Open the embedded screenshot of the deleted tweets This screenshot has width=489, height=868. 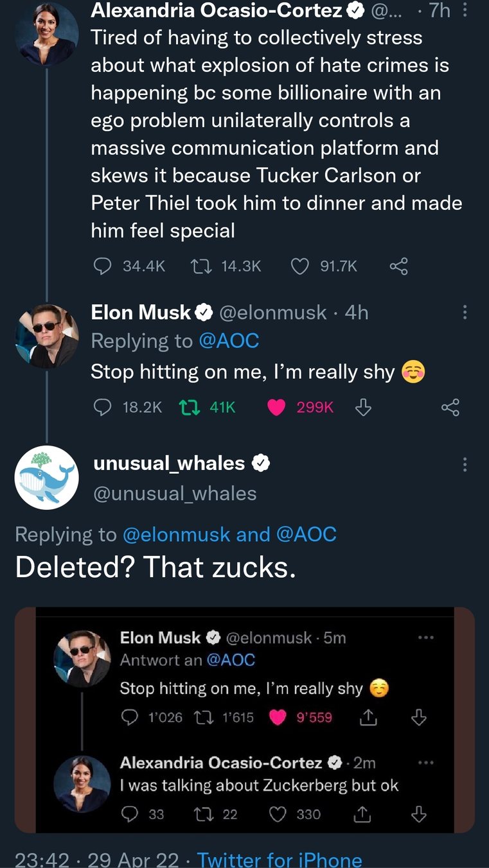point(244,720)
